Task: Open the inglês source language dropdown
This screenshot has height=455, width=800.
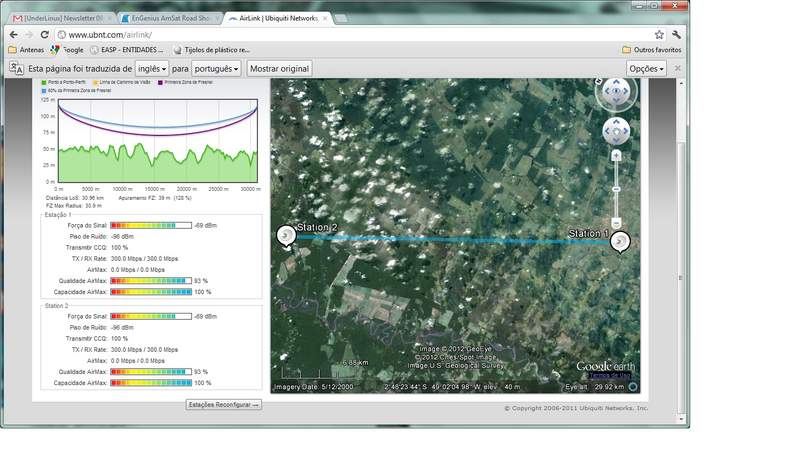Action: (152, 68)
